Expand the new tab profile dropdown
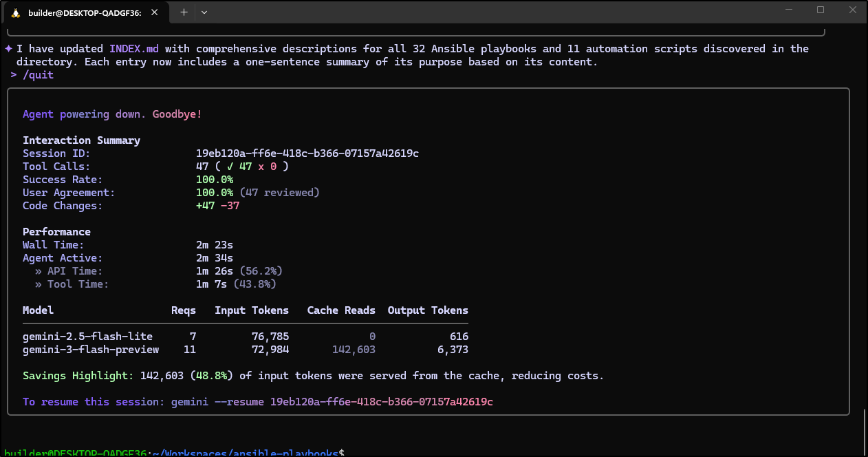The image size is (868, 457). click(204, 12)
